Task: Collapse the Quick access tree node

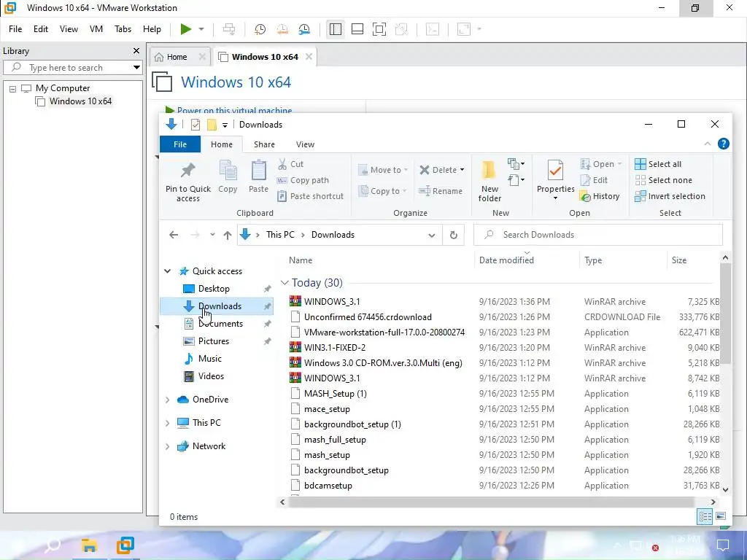Action: point(168,271)
